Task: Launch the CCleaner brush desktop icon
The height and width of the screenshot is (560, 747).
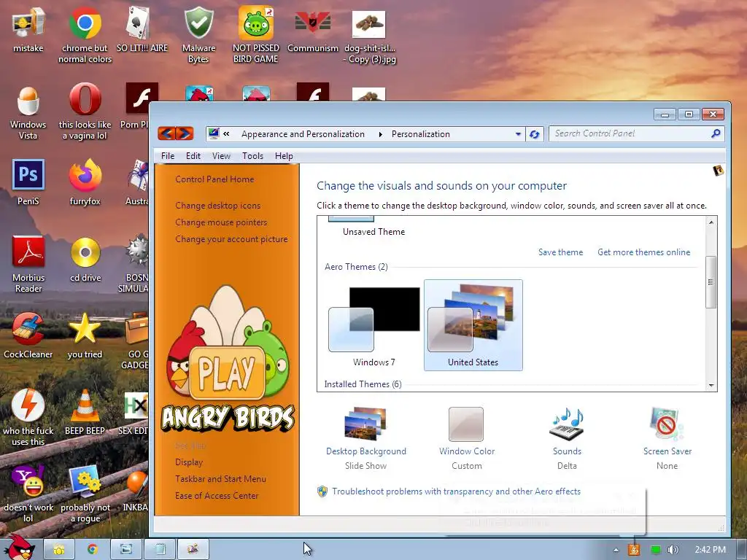Action: click(x=28, y=328)
